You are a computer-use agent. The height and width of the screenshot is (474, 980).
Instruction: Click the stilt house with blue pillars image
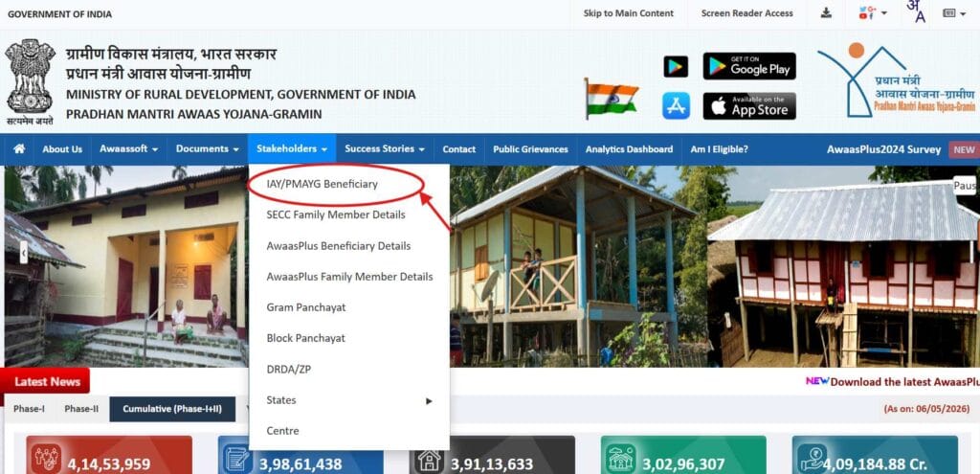[578, 266]
